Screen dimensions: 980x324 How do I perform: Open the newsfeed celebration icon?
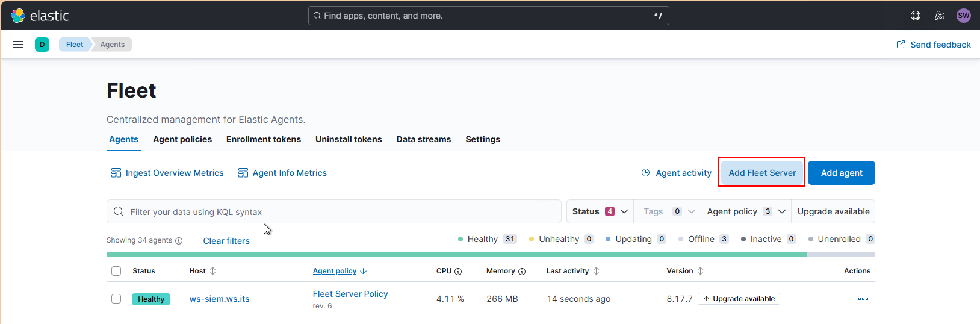click(940, 16)
